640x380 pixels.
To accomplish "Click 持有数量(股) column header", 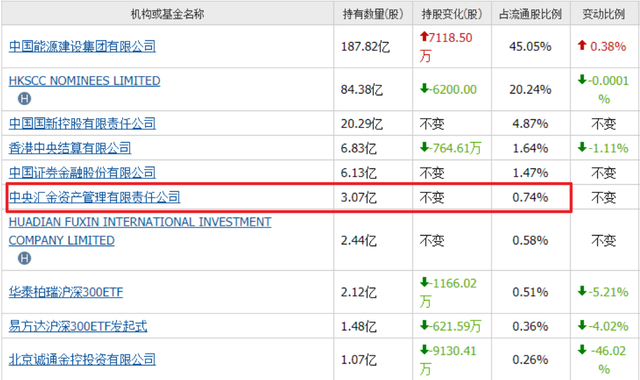I will click(373, 14).
